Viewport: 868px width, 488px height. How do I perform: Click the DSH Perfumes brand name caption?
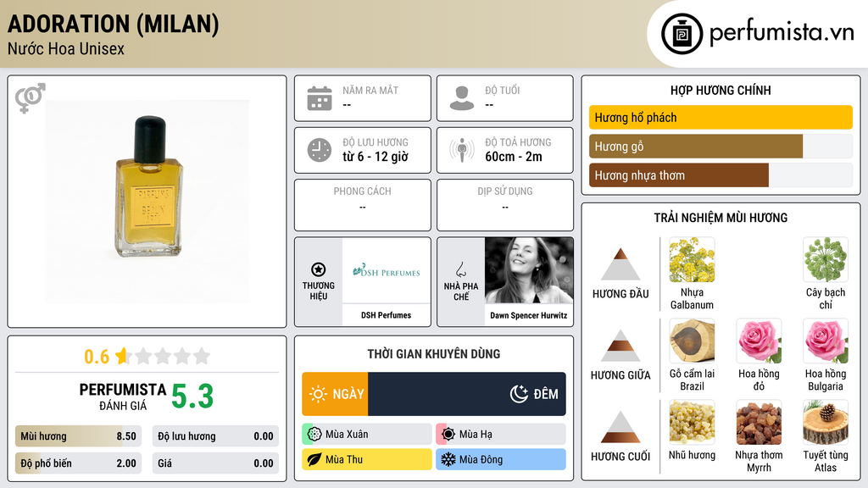point(387,315)
